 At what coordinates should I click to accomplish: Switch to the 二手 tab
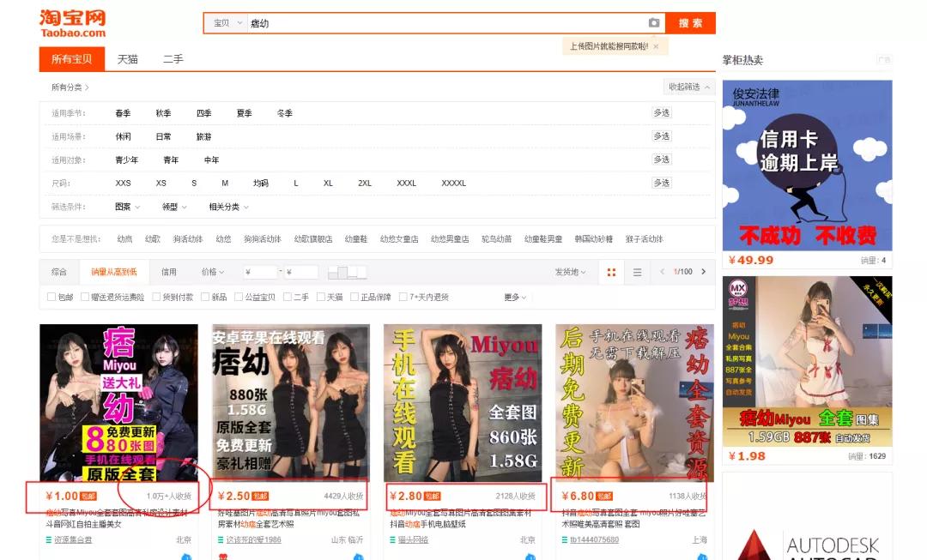click(173, 59)
